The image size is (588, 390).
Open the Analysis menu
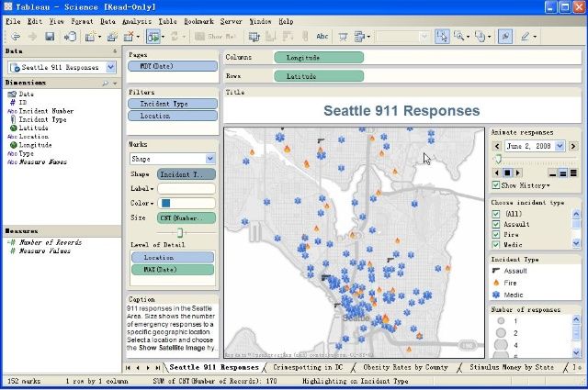coord(137,21)
